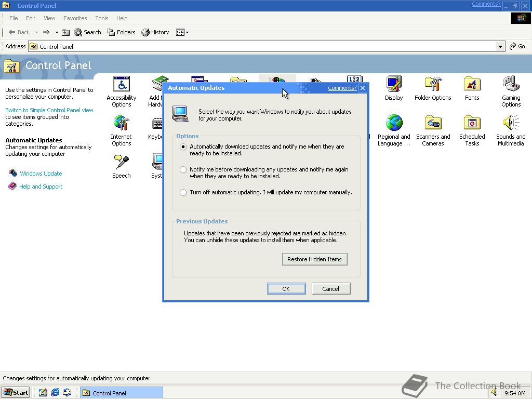The height and width of the screenshot is (399, 532).
Task: Open Scanners and Cameras icon
Action: [x=433, y=123]
